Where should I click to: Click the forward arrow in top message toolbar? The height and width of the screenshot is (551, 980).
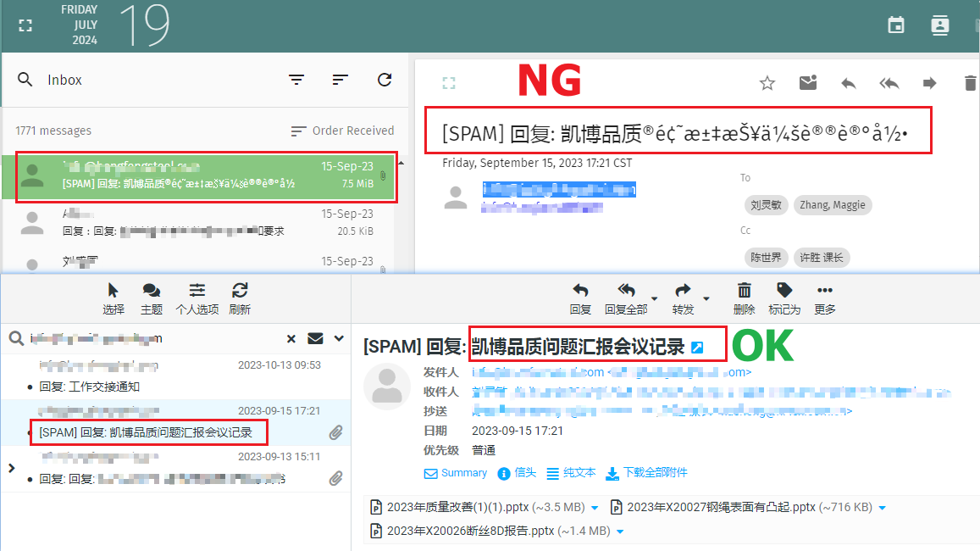929,83
